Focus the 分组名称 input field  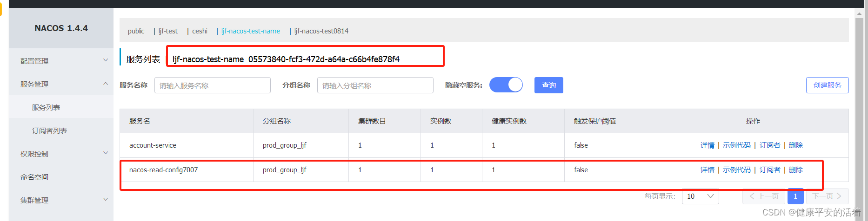pyautogui.click(x=375, y=85)
